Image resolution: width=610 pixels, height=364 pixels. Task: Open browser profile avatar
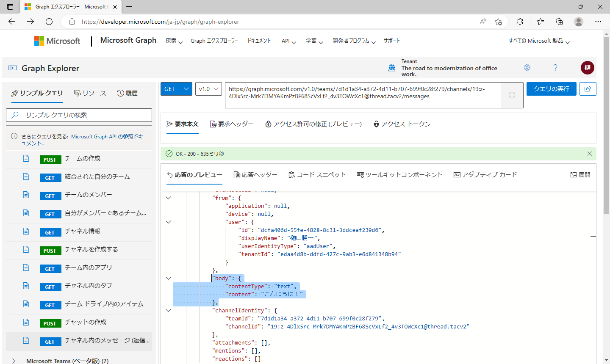click(579, 22)
